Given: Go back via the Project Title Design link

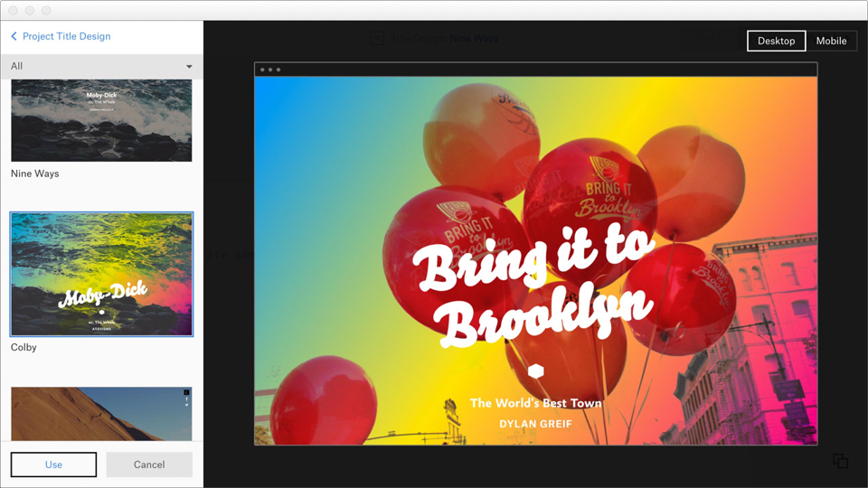Looking at the screenshot, I should (67, 37).
